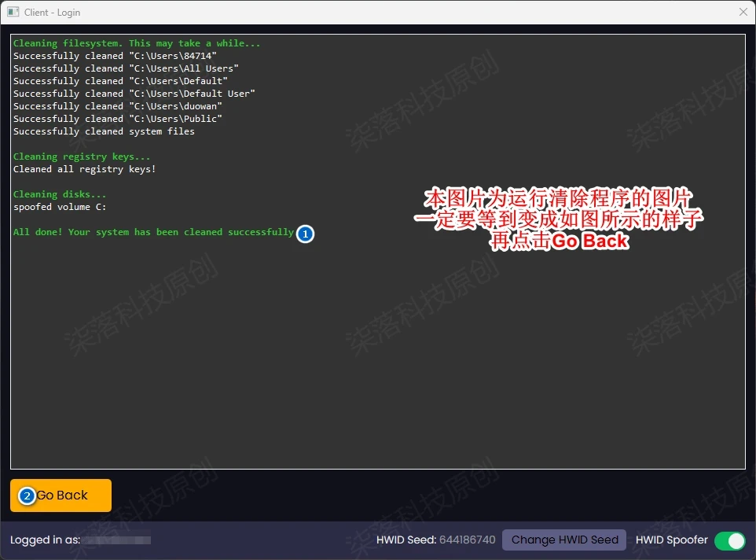The width and height of the screenshot is (756, 560).
Task: Select the line cleaning "C:\Users\duowan"
Action: (118, 106)
